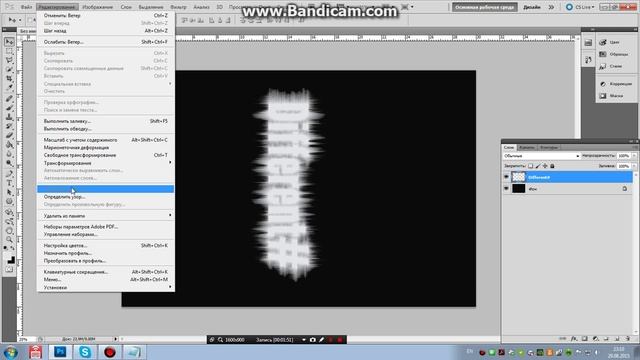Select the Eraser tool
640x360 pixels.
9,135
